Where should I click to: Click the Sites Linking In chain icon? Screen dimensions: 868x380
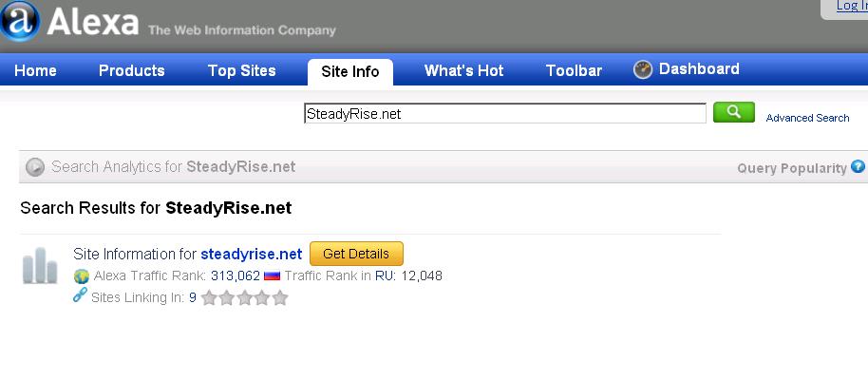tap(81, 296)
